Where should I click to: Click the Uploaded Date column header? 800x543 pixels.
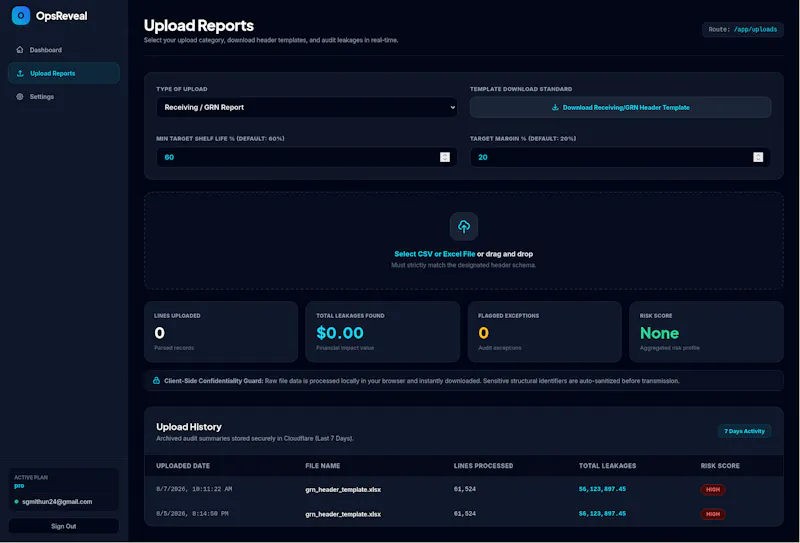tap(183, 465)
